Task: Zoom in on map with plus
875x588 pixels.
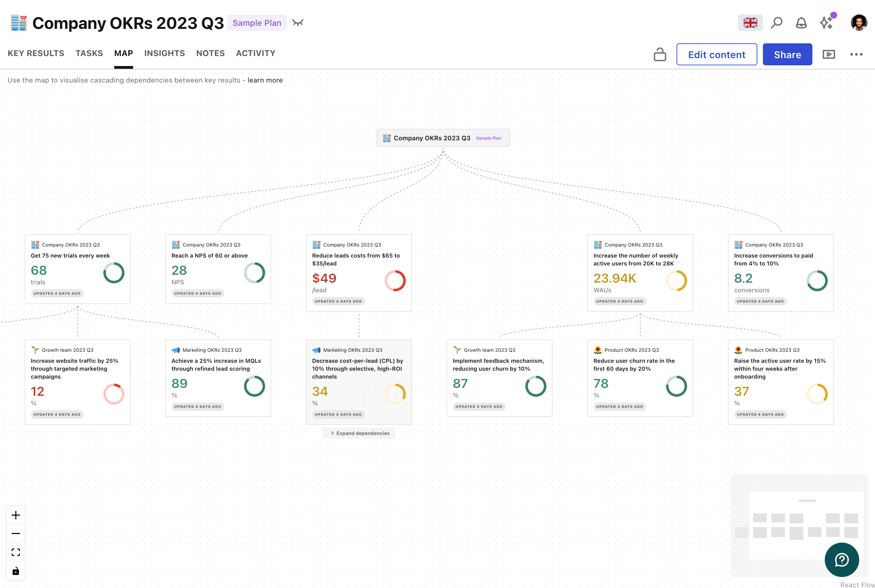Action: click(16, 515)
